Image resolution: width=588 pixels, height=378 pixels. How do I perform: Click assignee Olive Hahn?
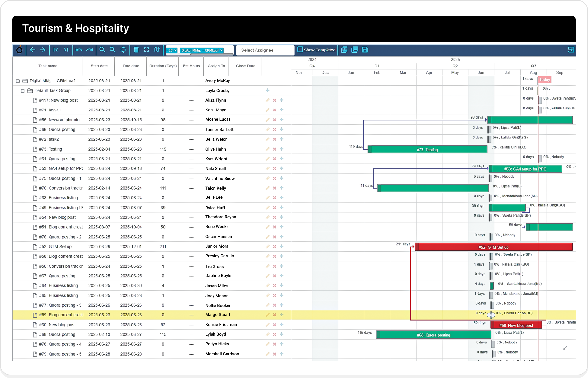(215, 149)
